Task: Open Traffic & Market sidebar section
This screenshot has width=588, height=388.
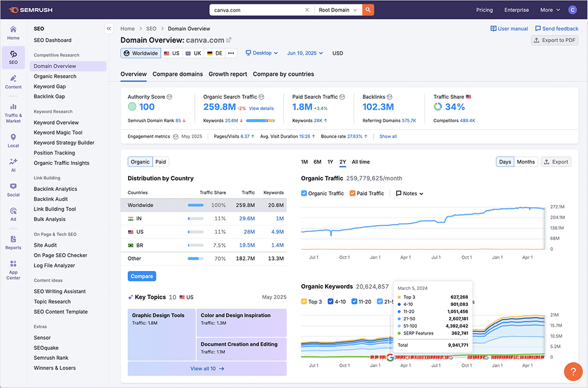Action: coord(13,113)
